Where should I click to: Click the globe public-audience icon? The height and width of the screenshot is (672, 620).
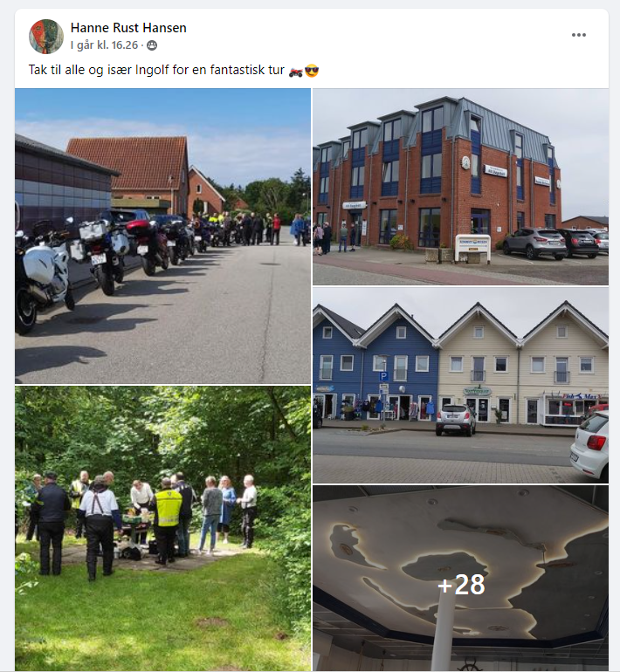click(152, 45)
